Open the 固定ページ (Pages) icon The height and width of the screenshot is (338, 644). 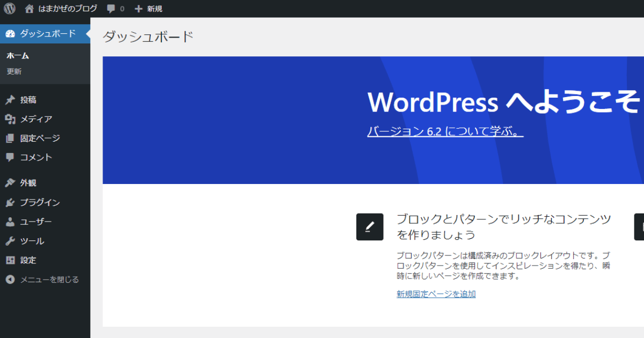(9, 138)
